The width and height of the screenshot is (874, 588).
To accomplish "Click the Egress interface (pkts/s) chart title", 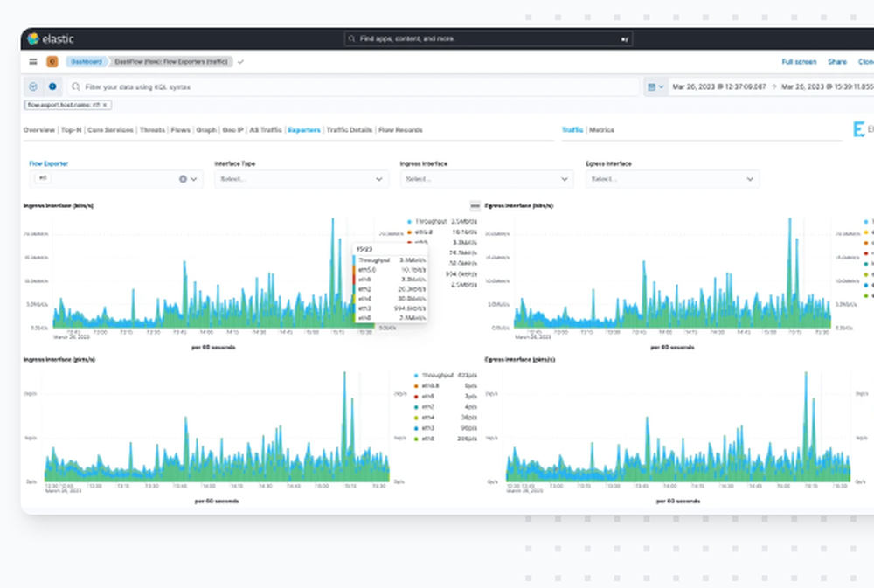I will (x=520, y=359).
